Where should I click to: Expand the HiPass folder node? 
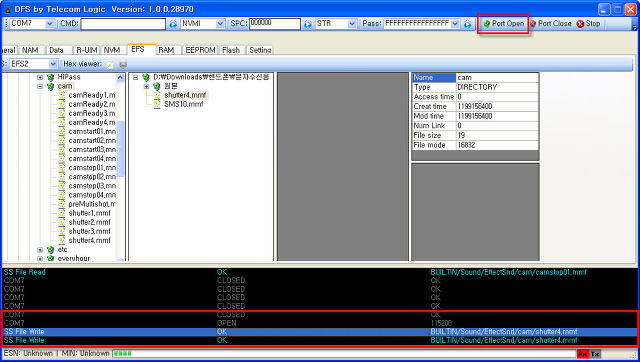click(x=40, y=77)
